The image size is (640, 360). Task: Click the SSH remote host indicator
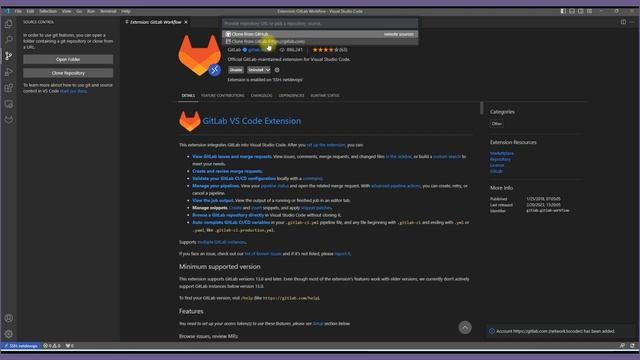[x=21, y=346]
